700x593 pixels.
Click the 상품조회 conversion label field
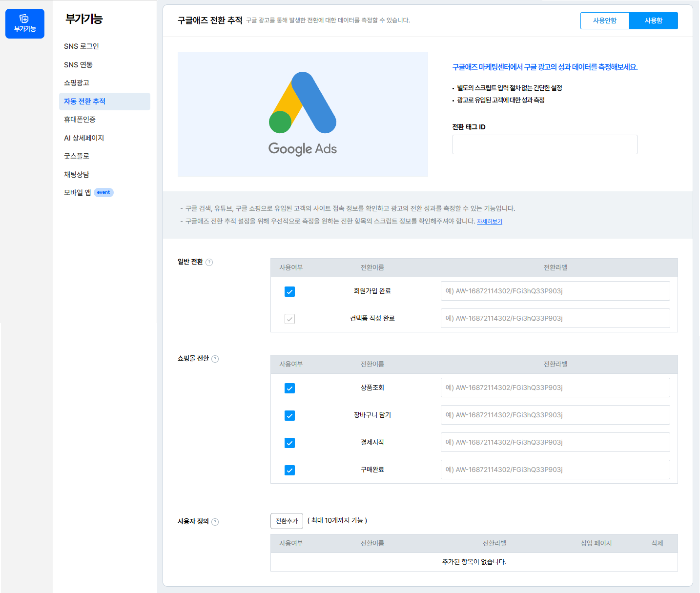click(556, 388)
